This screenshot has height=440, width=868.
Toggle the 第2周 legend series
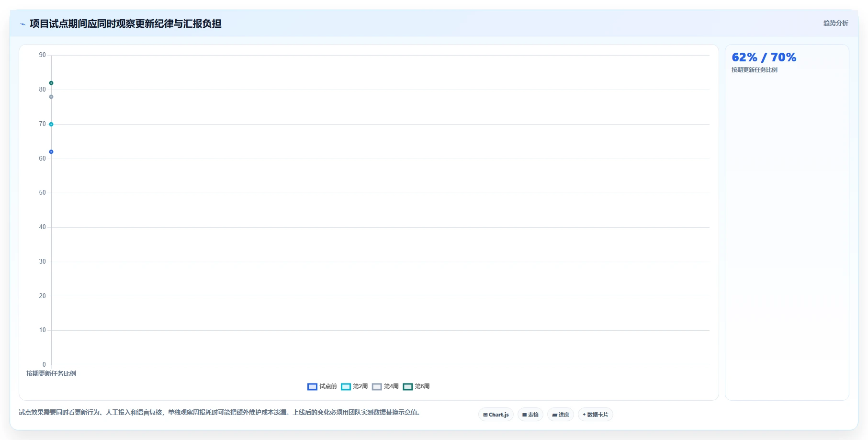tap(354, 386)
